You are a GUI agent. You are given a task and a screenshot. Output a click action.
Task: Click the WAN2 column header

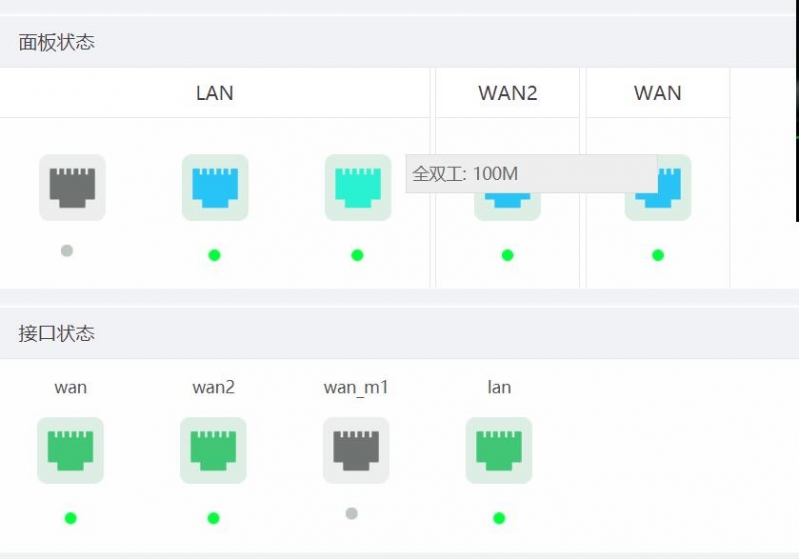point(508,93)
